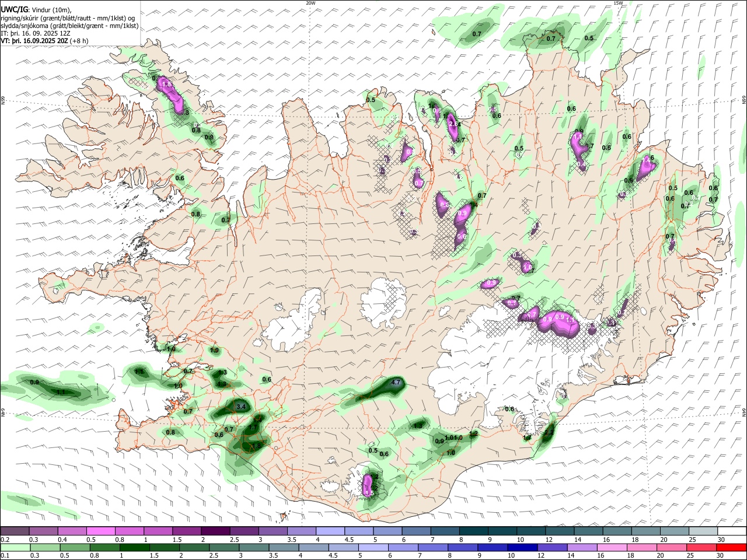
Task: Pick the darkest green 1–1.5 rain scale swatch
Action: [x=134, y=548]
